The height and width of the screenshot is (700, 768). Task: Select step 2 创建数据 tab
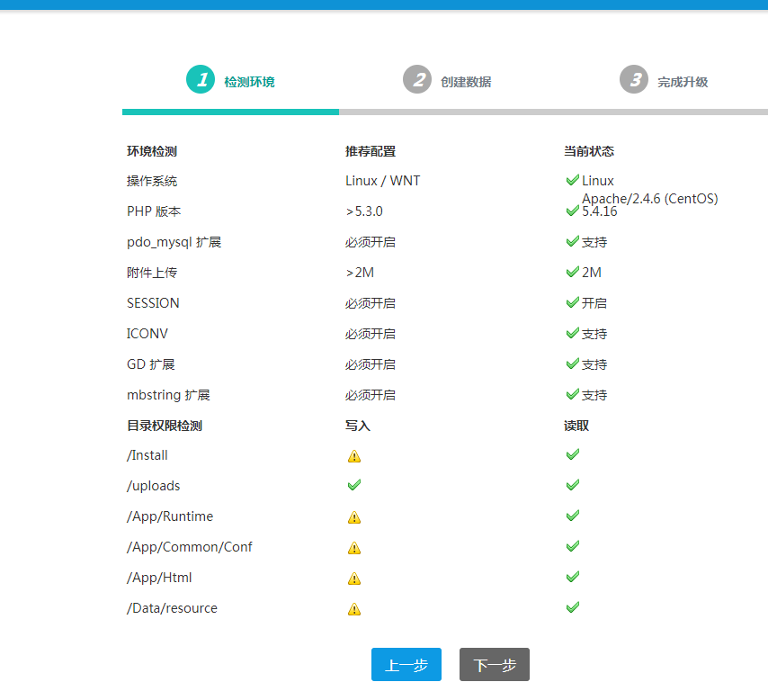pos(447,81)
